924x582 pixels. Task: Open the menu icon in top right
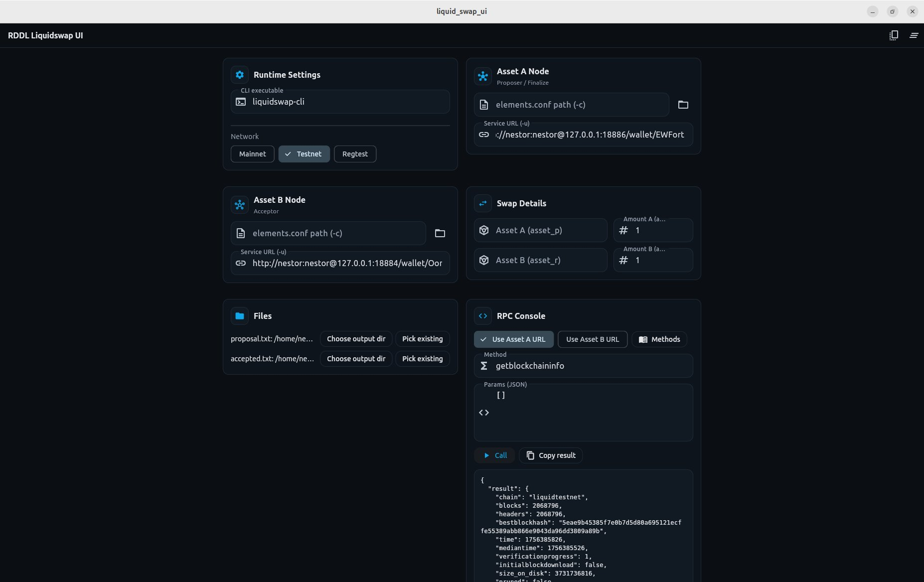914,35
